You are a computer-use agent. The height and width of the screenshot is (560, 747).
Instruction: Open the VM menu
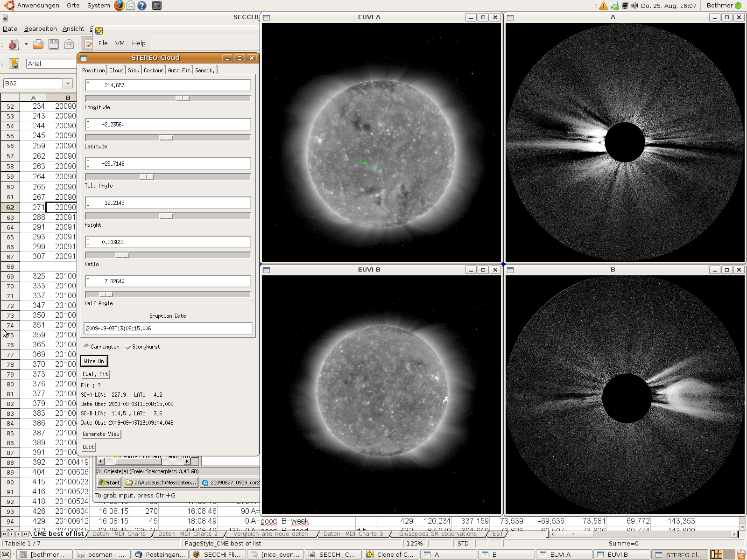[x=120, y=43]
